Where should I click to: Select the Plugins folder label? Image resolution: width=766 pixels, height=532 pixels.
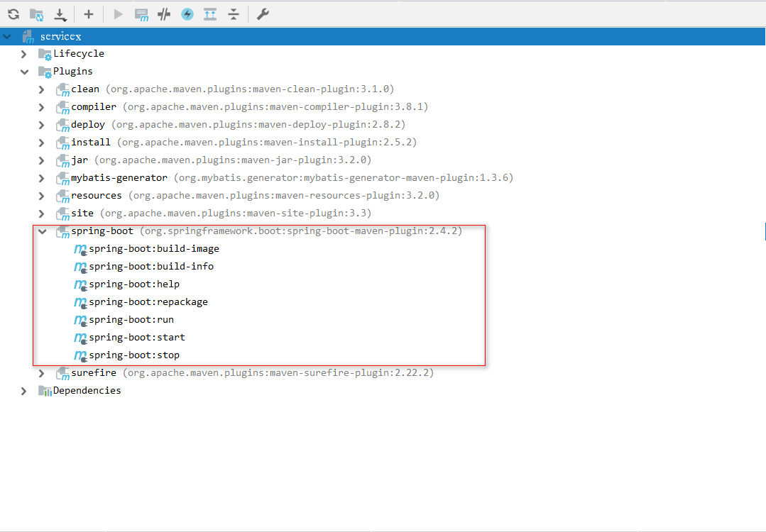tap(73, 71)
